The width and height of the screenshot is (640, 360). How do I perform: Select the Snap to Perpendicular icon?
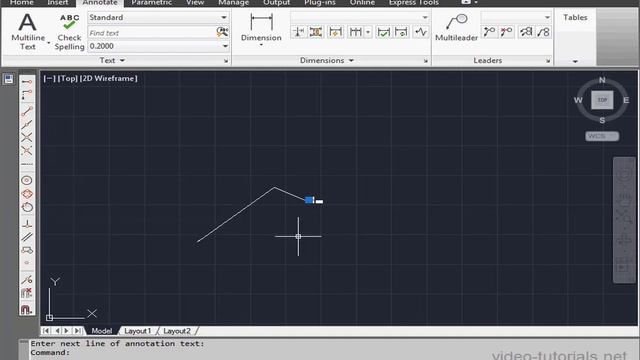27,224
